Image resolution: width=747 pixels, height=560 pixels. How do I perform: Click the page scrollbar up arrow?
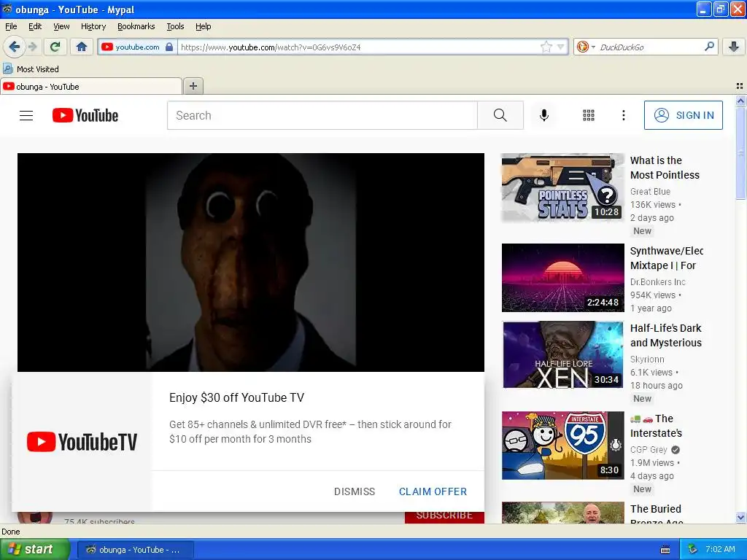coord(740,101)
